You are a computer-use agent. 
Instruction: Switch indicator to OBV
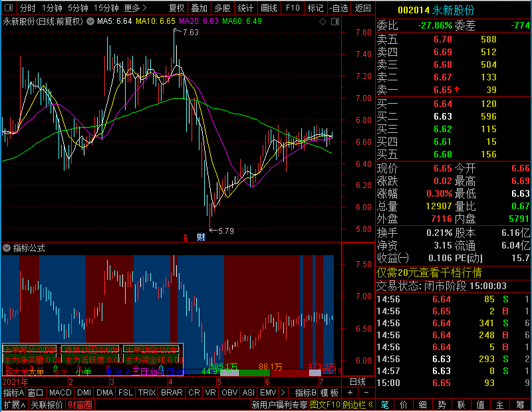tap(229, 393)
